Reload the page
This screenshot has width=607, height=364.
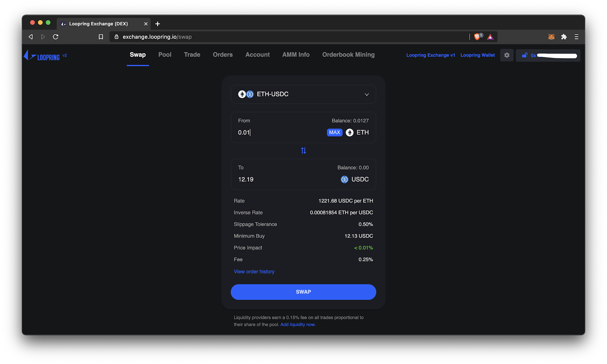pyautogui.click(x=56, y=37)
